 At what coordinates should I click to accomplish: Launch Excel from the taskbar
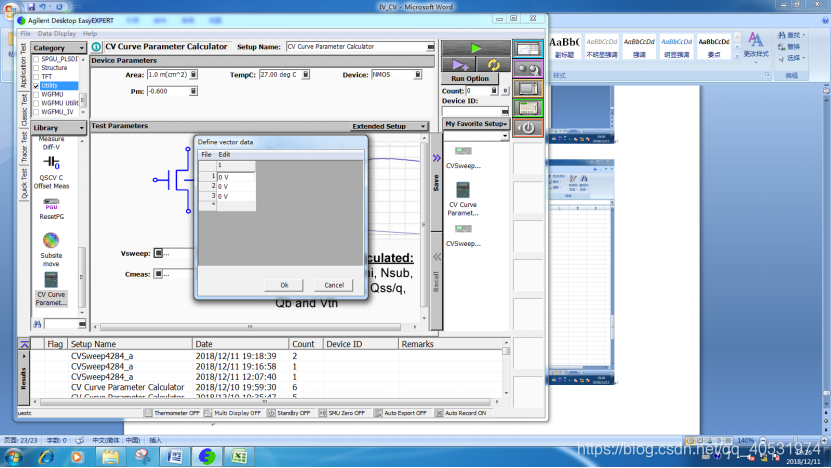239,456
